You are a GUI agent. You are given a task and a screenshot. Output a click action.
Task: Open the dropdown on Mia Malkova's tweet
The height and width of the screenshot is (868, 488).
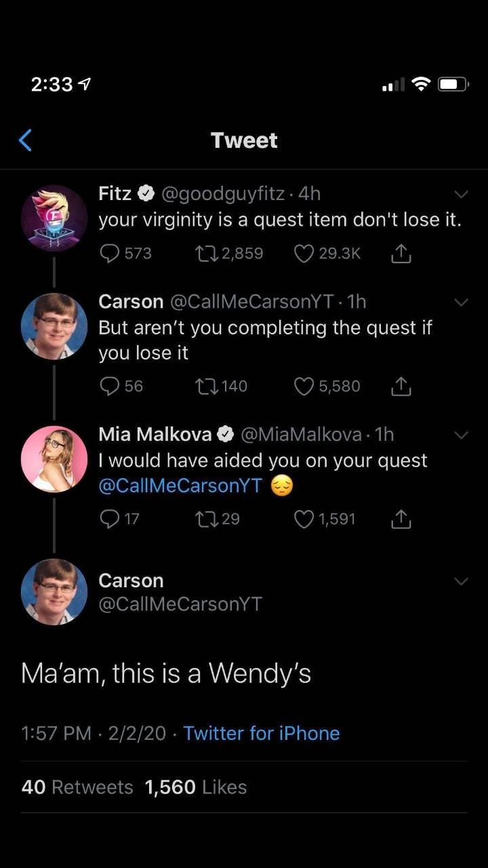pos(462,435)
